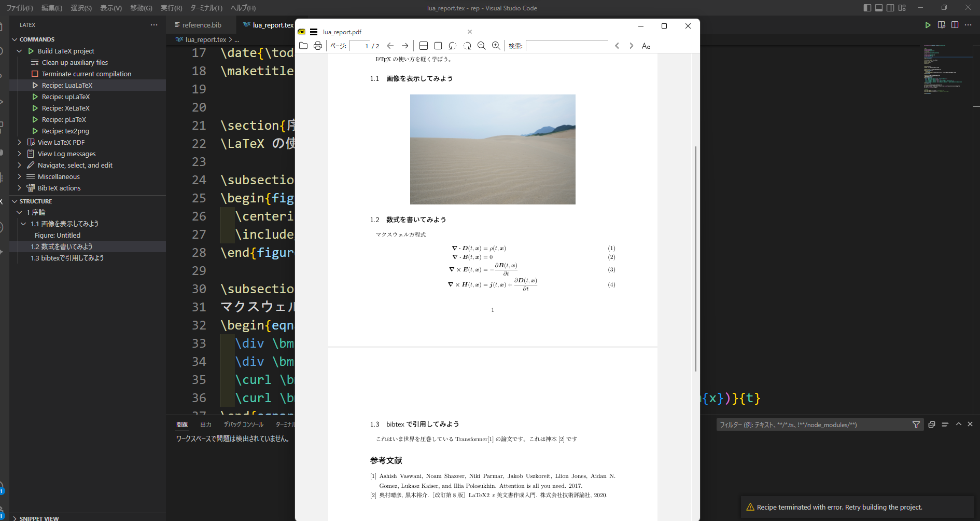Click the PDF page number field
The image size is (980, 521).
tap(359, 46)
